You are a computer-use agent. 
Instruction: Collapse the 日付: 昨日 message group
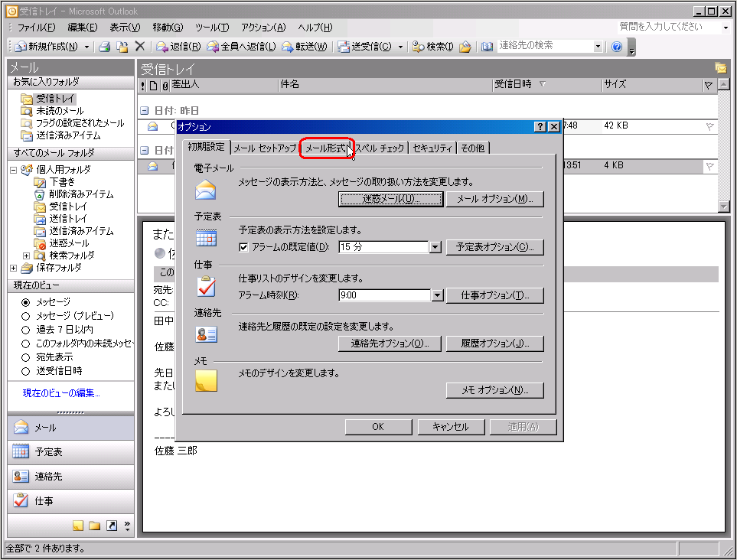pyautogui.click(x=145, y=111)
